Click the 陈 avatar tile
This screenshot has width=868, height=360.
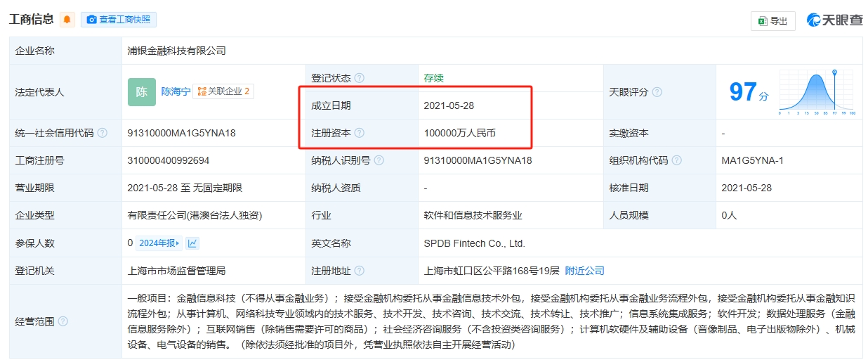142,92
